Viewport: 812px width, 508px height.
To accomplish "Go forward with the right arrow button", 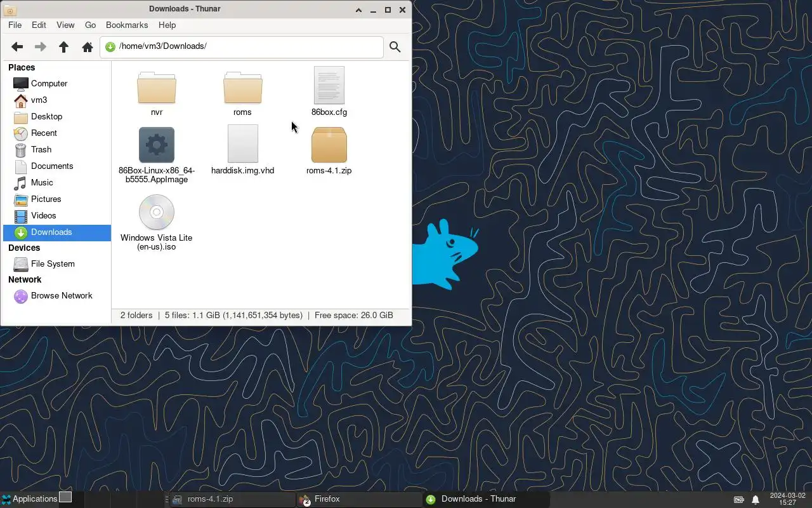I will (x=40, y=47).
